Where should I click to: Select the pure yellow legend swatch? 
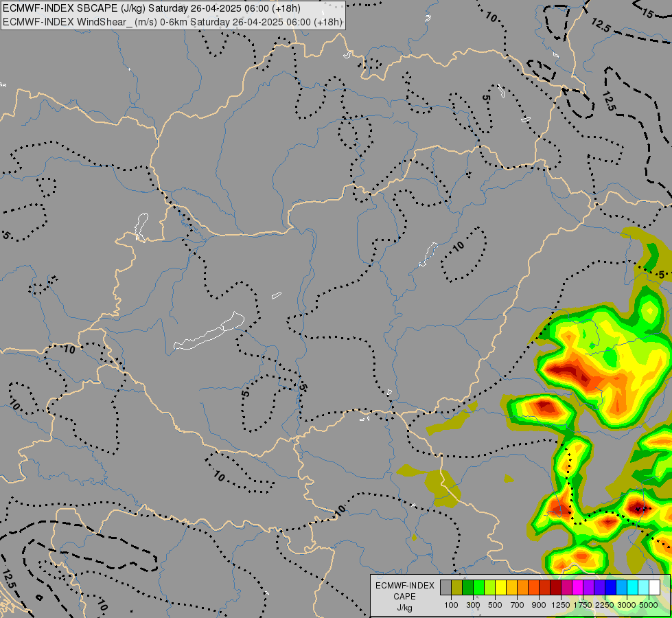click(x=500, y=587)
